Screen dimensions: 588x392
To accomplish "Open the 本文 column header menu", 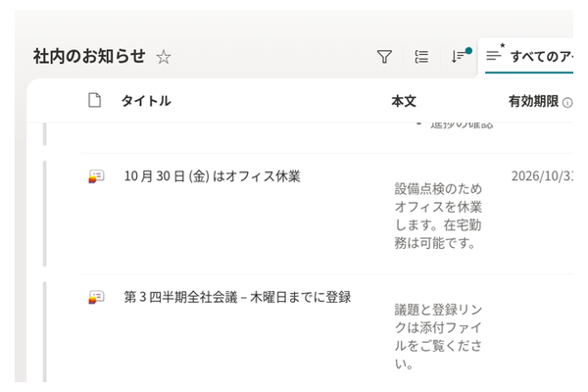I will [404, 101].
